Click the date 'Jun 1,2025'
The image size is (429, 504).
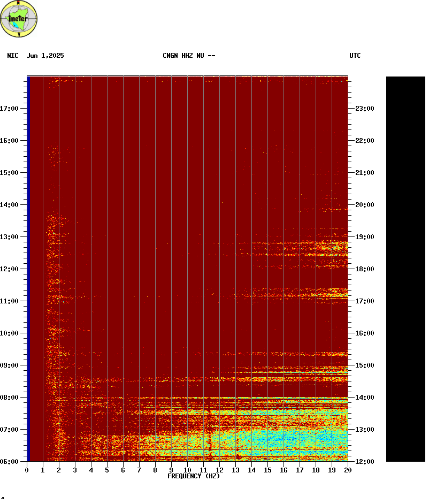pyautogui.click(x=45, y=56)
